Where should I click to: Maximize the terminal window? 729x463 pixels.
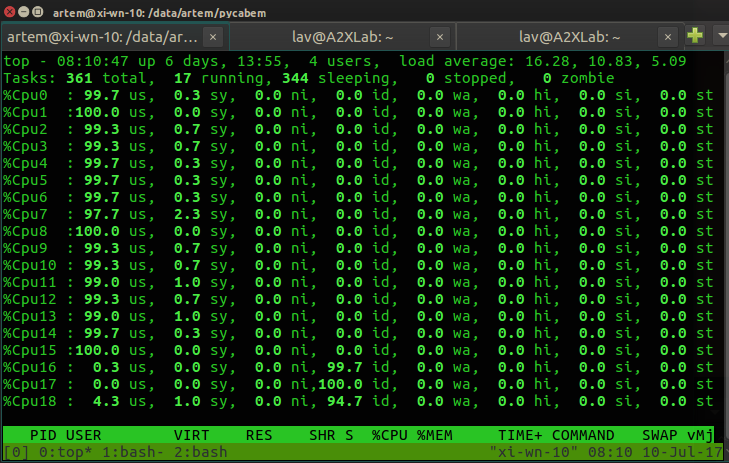pos(38,12)
